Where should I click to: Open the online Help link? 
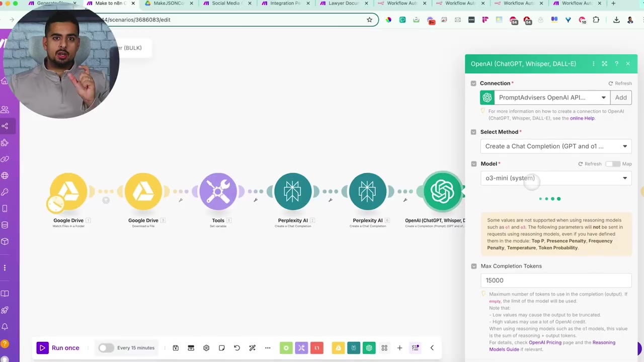[x=582, y=118]
